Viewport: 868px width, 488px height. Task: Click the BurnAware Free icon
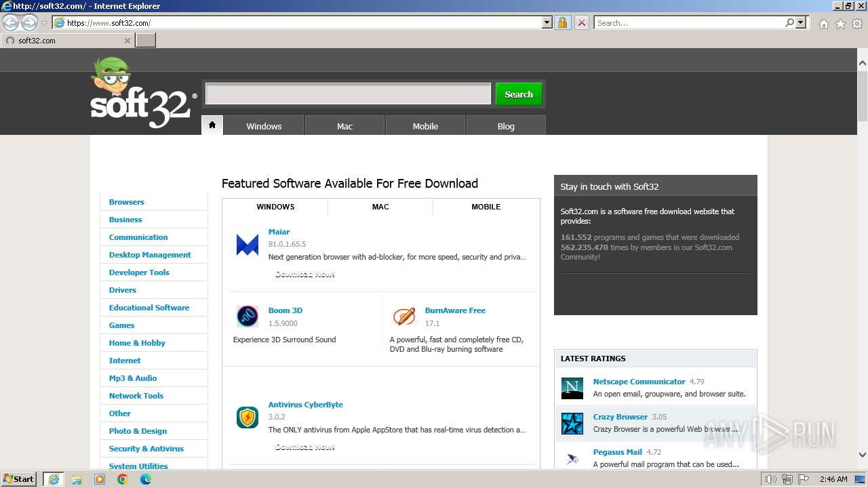tap(404, 317)
